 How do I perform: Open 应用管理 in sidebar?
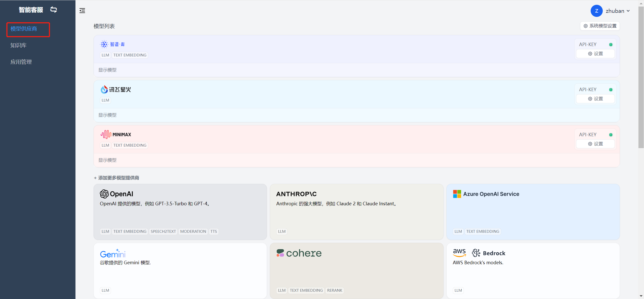pyautogui.click(x=21, y=62)
